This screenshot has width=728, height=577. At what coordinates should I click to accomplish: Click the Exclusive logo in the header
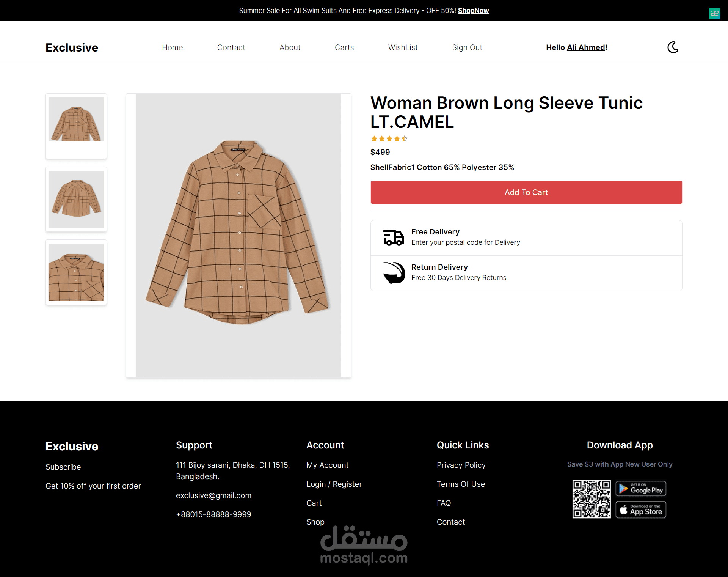click(x=72, y=47)
